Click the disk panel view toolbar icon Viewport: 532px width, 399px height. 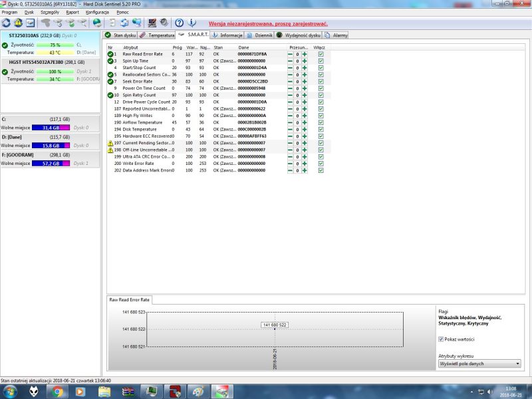tap(30, 23)
